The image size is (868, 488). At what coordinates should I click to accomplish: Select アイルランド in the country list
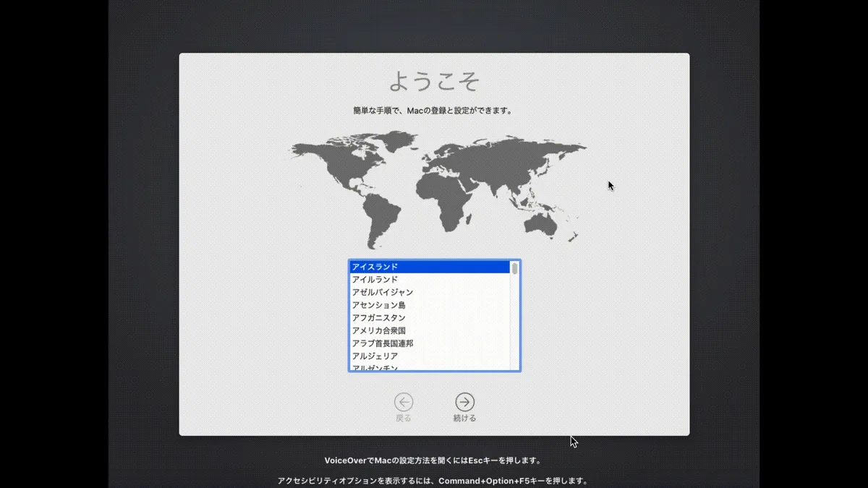click(430, 280)
